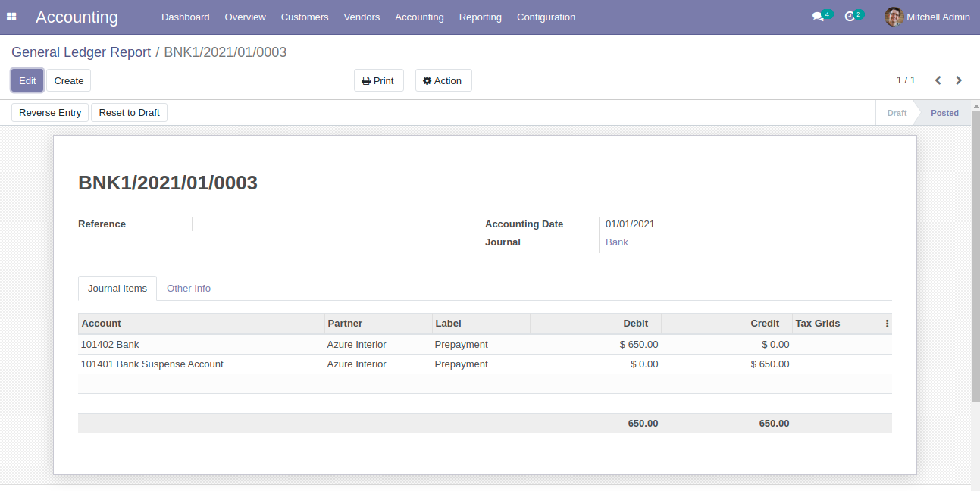
Task: Go back to General Ledger Report breadcrumb
Action: click(81, 52)
